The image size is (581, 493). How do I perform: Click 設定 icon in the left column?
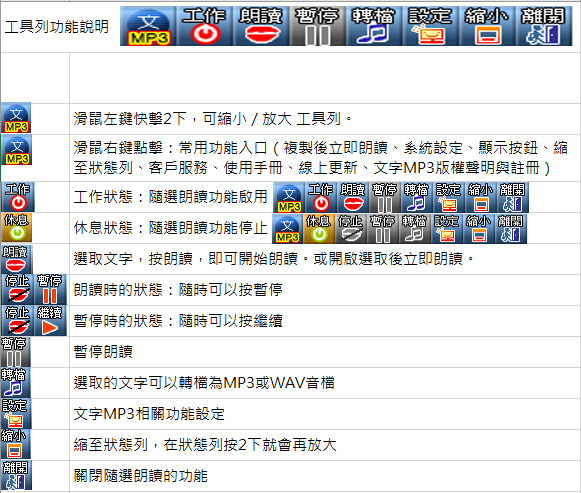tap(16, 414)
